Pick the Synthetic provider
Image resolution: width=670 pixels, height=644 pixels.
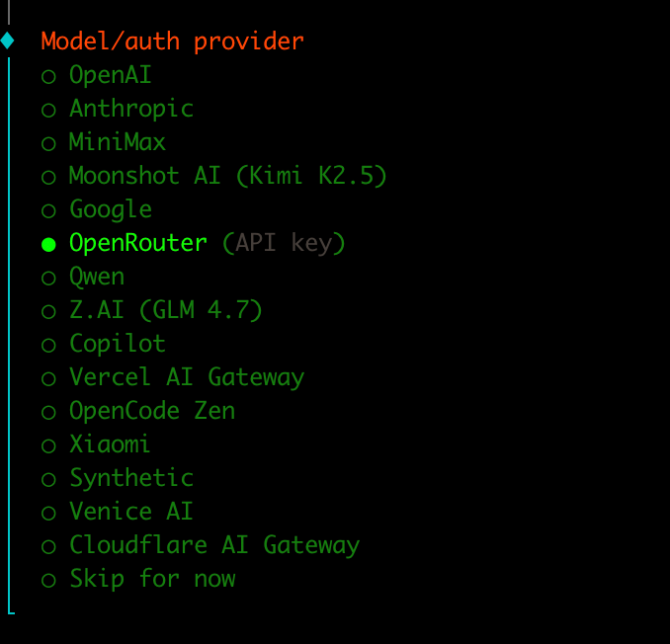(130, 478)
